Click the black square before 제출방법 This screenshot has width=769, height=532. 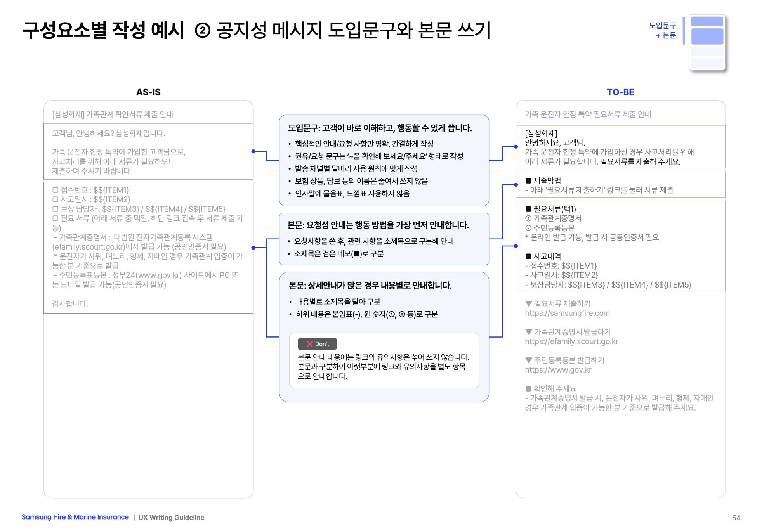click(528, 180)
